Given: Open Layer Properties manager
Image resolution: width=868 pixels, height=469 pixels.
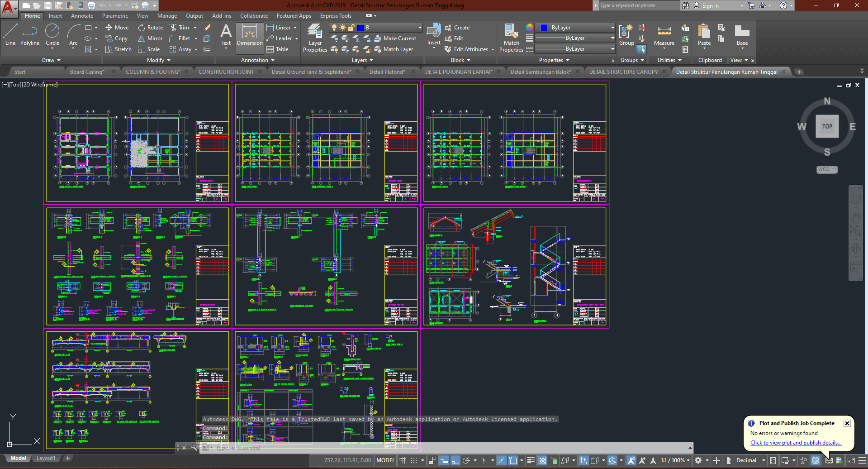Looking at the screenshot, I should [x=315, y=38].
